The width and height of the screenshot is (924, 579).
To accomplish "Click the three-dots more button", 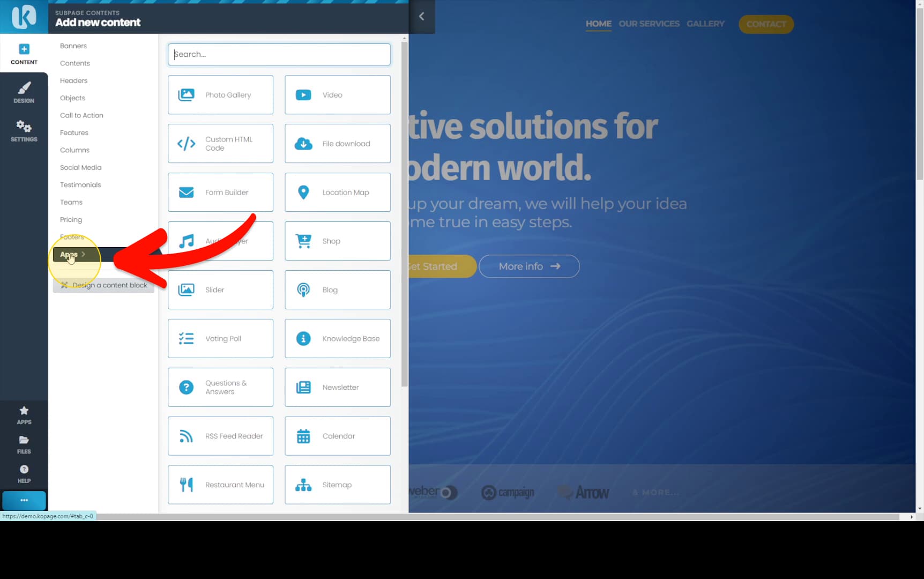I will pos(24,500).
